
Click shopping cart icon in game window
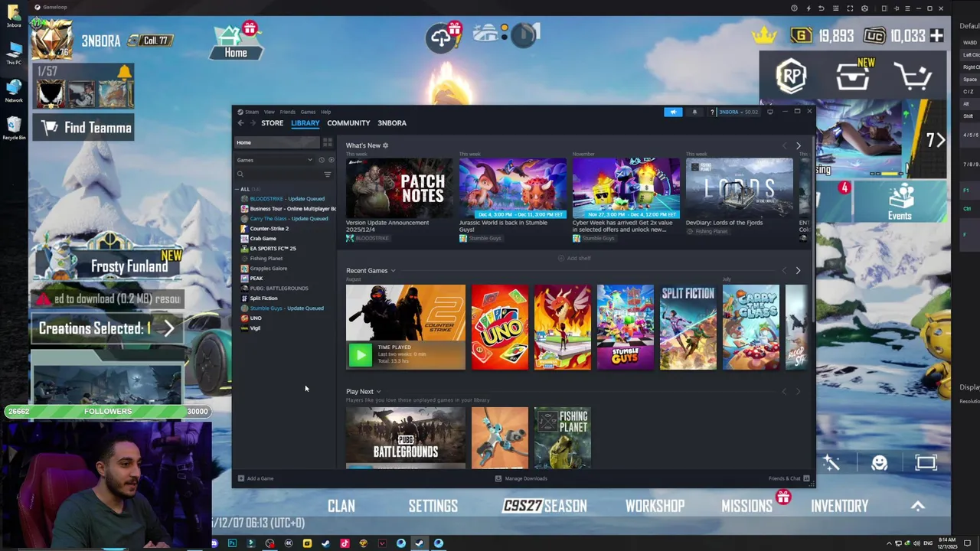pyautogui.click(x=912, y=77)
